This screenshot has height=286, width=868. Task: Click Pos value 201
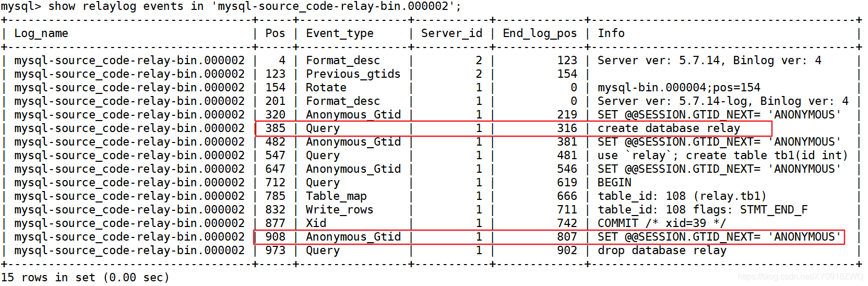click(275, 101)
